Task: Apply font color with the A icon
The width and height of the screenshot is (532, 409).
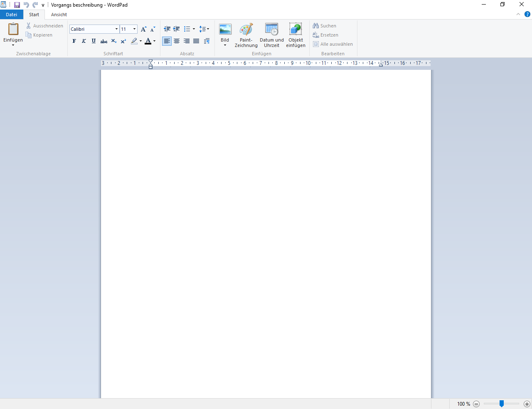Action: 148,41
